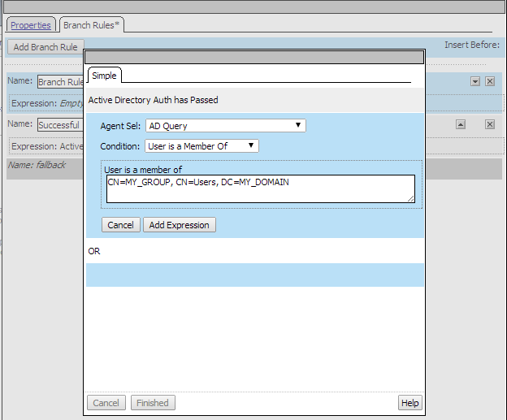This screenshot has width=507, height=420.
Task: Click the Successful rule Name field
Action: pos(59,125)
